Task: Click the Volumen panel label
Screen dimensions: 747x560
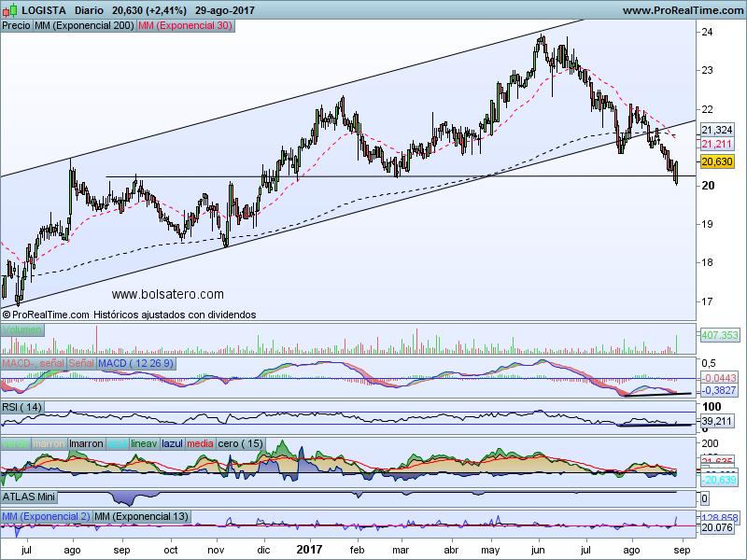Action: pos(22,330)
